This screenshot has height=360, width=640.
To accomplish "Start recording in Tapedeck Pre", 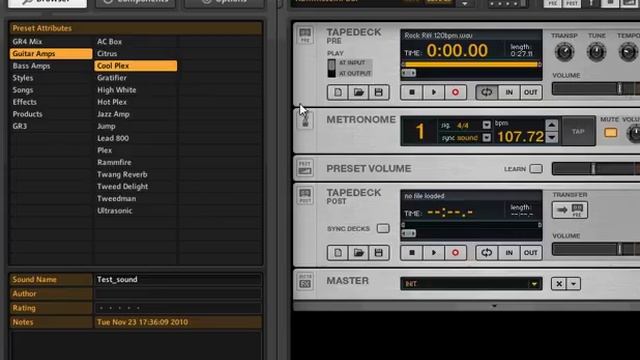I will 455,92.
